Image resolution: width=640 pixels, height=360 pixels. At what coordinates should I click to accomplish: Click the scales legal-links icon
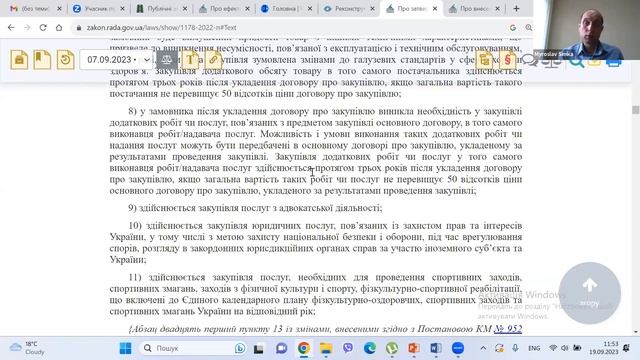click(167, 60)
